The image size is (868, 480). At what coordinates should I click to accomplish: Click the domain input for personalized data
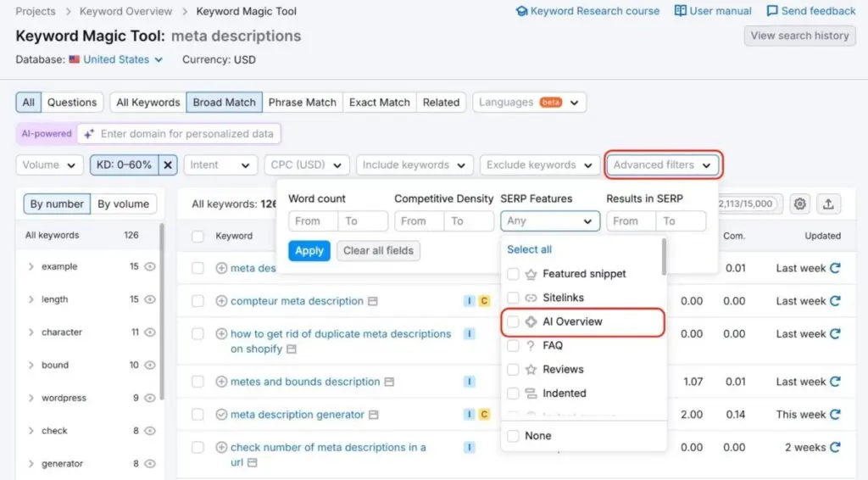tap(186, 134)
